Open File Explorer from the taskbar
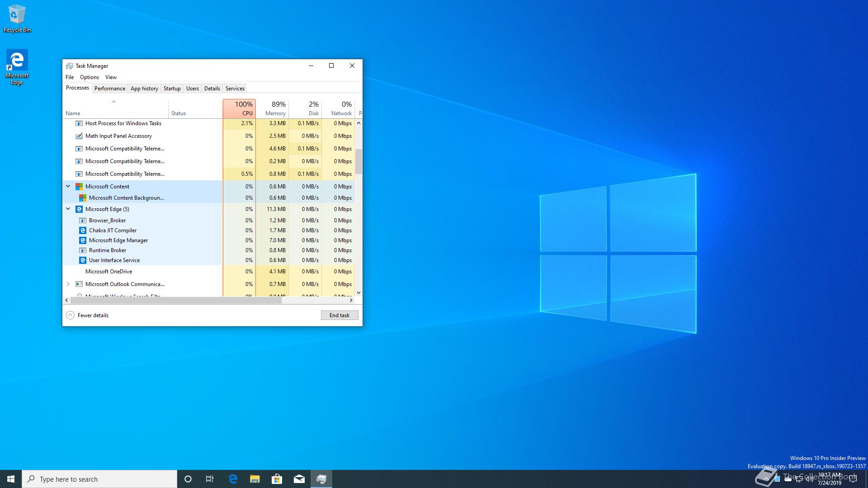The image size is (868, 488). pos(255,479)
